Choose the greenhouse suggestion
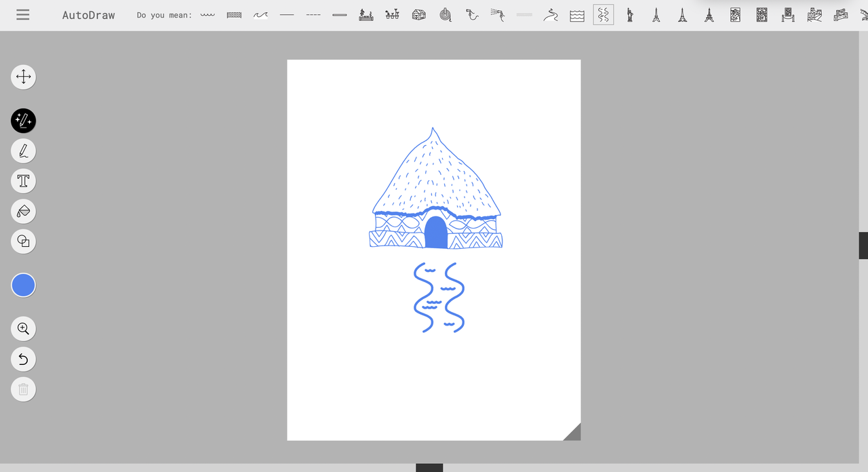This screenshot has width=868, height=472. pyautogui.click(x=418, y=14)
